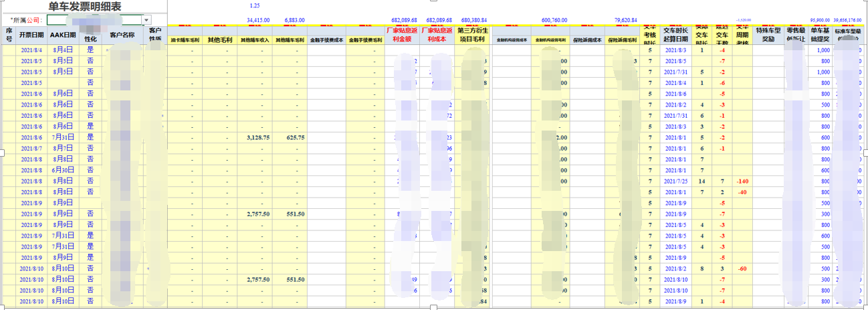Select the 交车时长起算日期 column header
Image resolution: width=868 pixels, height=310 pixels.
674,35
